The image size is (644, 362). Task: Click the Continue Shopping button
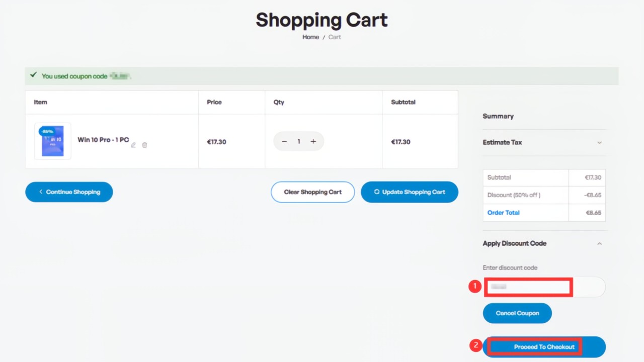click(69, 192)
